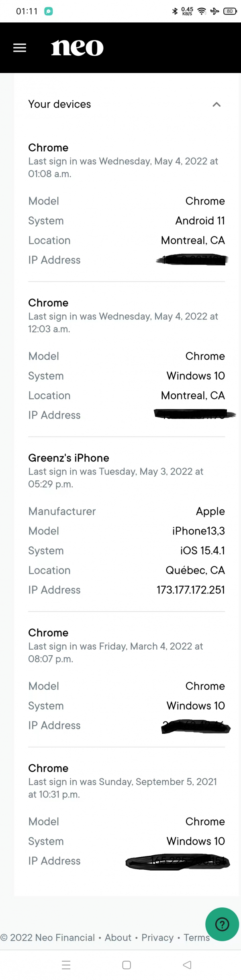
Task: Open the Terms link in footer
Action: (196, 937)
